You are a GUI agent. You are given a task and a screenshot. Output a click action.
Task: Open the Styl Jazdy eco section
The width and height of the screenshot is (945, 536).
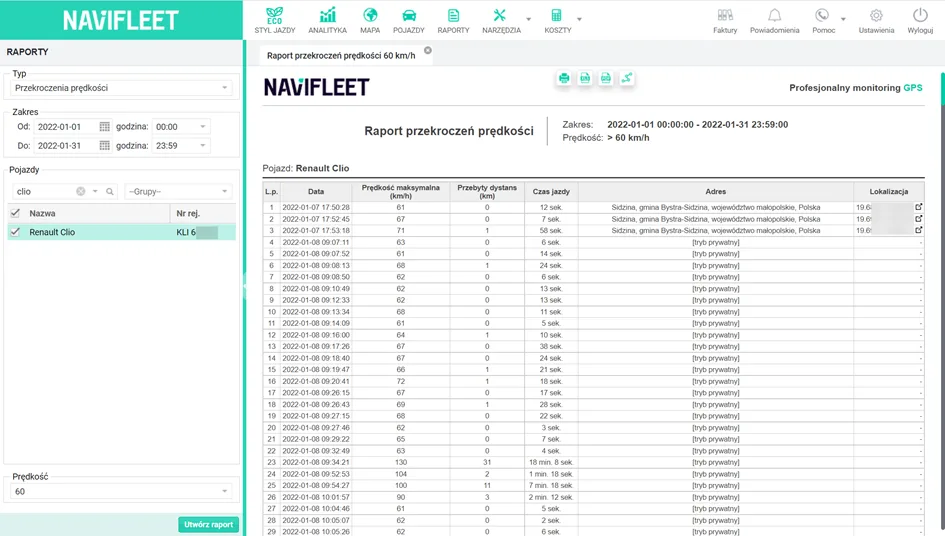274,20
